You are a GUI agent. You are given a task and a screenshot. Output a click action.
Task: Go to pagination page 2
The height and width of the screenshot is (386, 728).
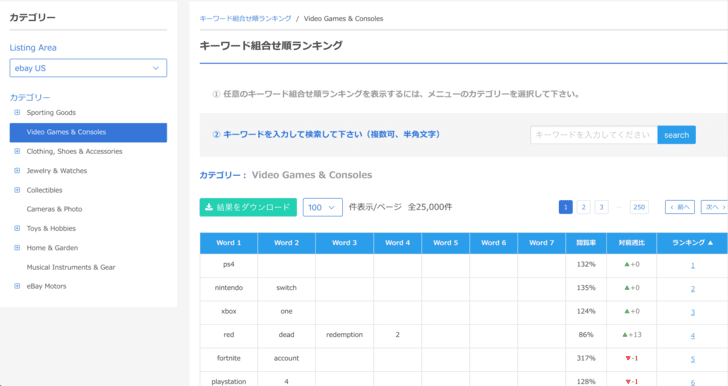pyautogui.click(x=584, y=207)
